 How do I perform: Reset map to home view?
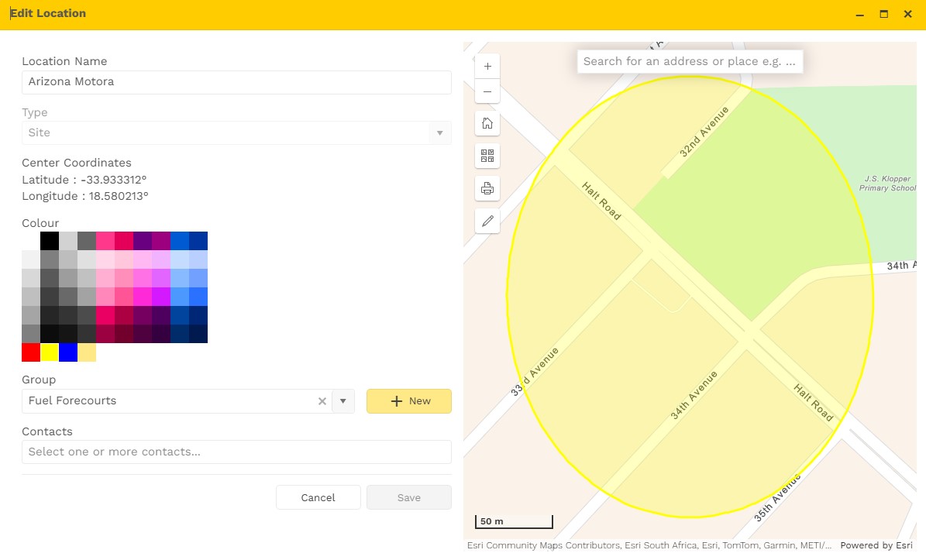[x=487, y=123]
